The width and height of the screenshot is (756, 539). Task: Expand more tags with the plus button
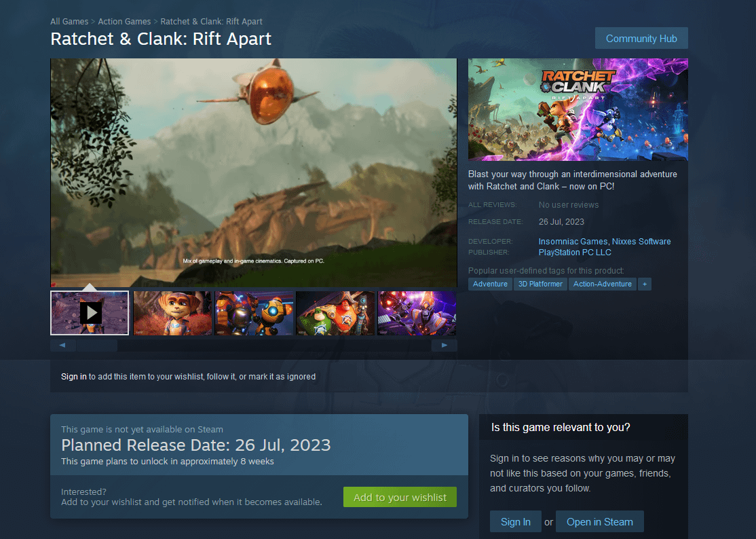coord(645,284)
